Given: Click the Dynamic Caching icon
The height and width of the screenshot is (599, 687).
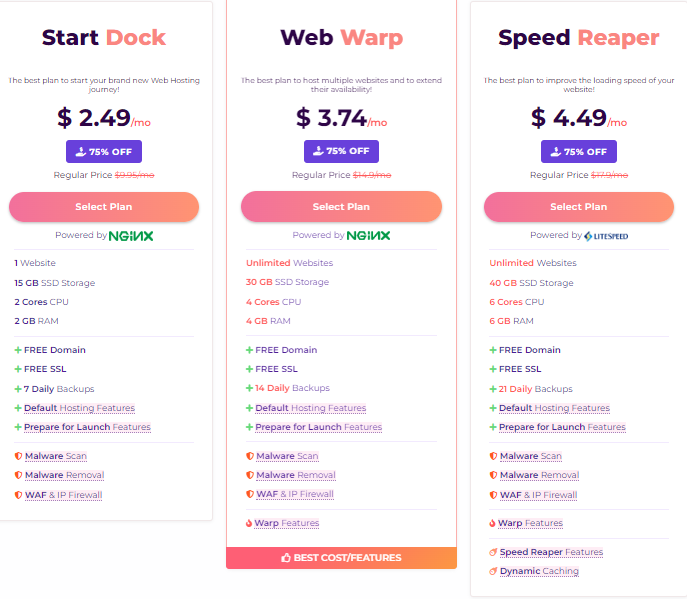Looking at the screenshot, I should [x=493, y=571].
